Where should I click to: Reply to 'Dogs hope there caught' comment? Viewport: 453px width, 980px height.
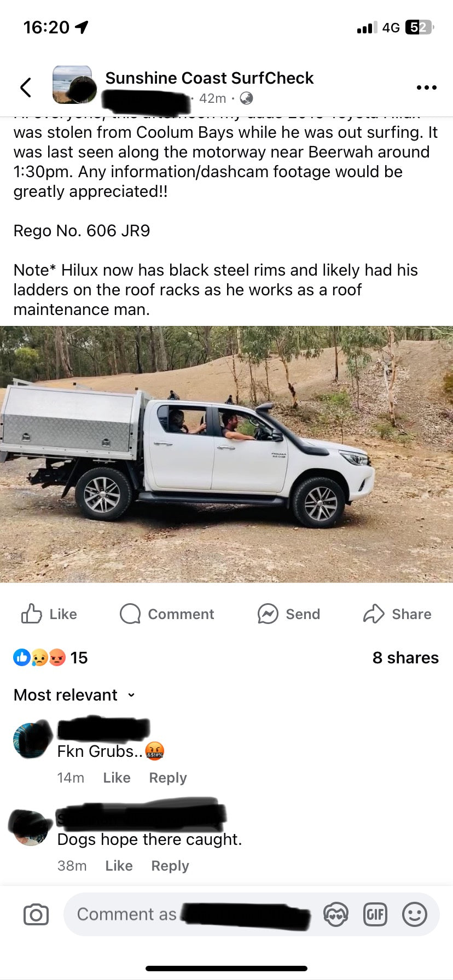tap(170, 866)
